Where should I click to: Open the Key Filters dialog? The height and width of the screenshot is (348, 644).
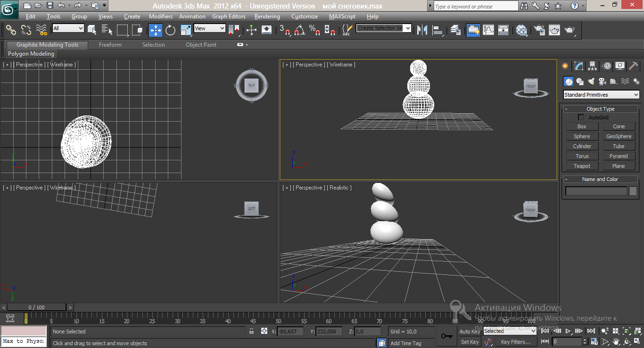(x=515, y=342)
